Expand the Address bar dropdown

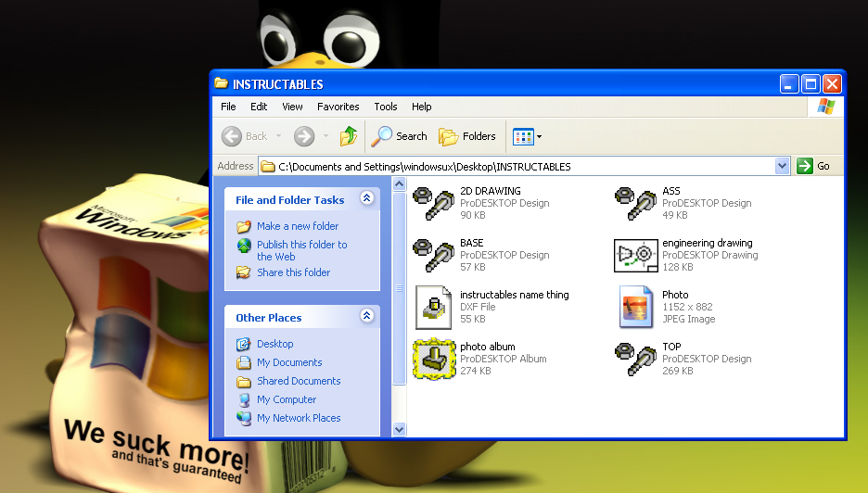782,166
